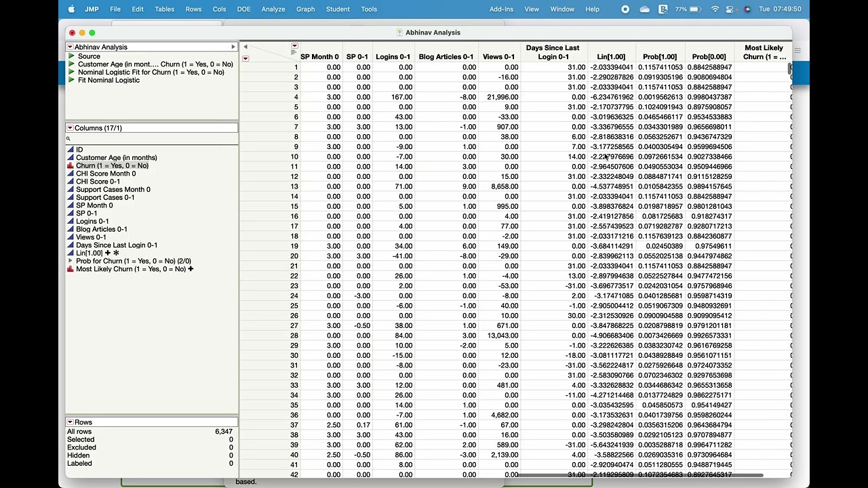
Task: Click formula plus icon beside Lin[1.00]
Action: (107, 253)
